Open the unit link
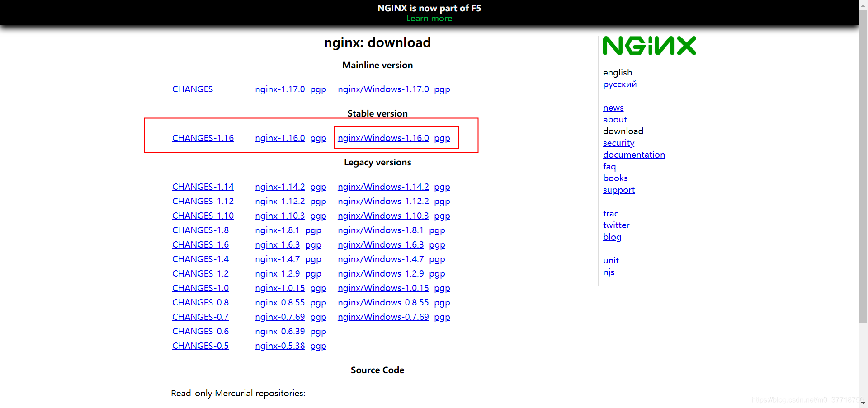 tap(611, 260)
